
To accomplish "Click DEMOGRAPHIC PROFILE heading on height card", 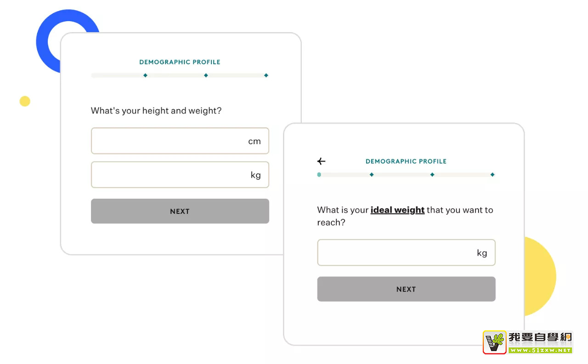I will click(x=180, y=62).
